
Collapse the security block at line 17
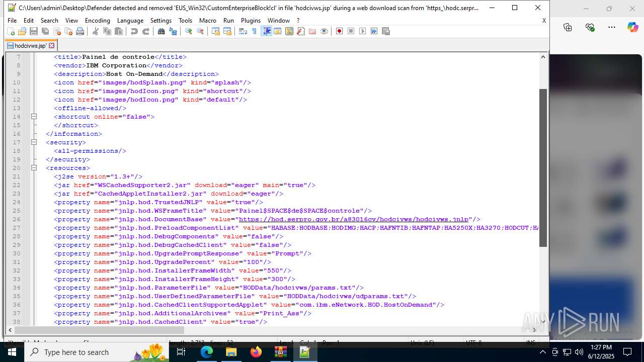point(34,142)
